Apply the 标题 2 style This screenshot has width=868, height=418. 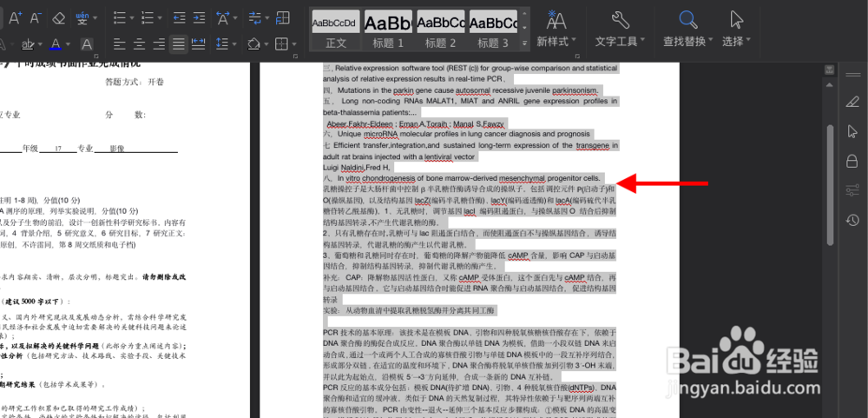441,30
